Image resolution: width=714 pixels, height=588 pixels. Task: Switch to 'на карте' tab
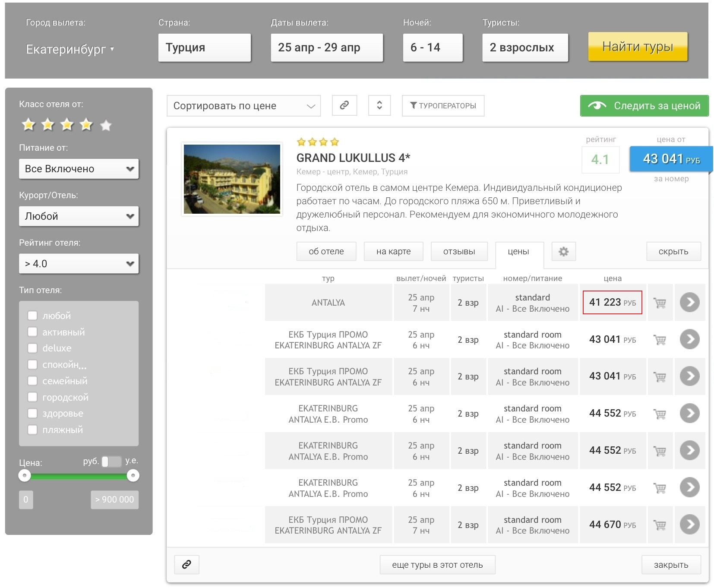pos(393,251)
